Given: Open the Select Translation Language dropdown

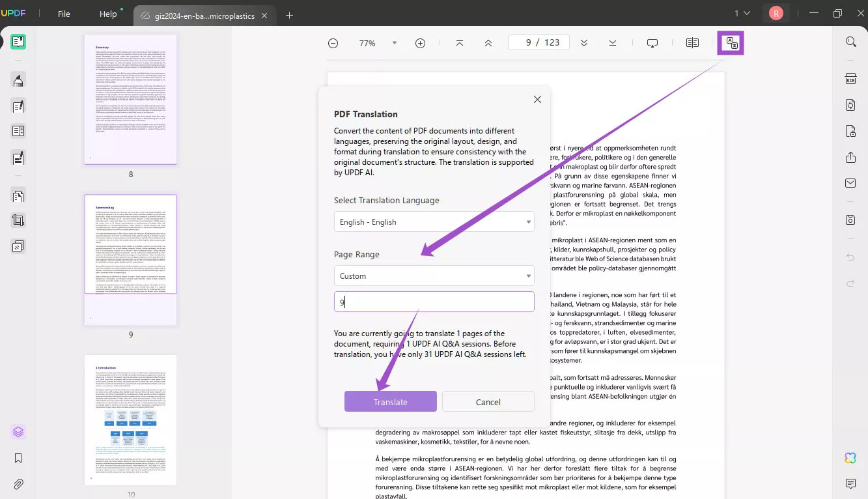Looking at the screenshot, I should 434,221.
